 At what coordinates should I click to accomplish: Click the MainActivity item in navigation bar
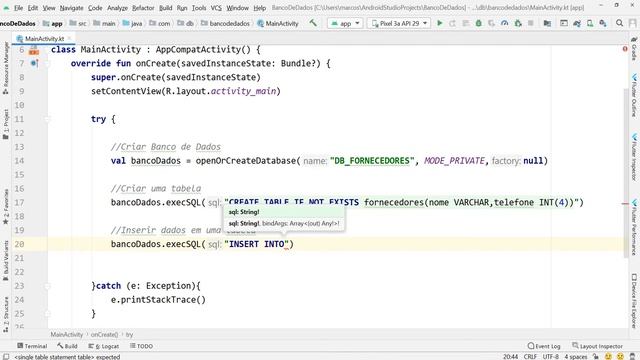[x=278, y=23]
